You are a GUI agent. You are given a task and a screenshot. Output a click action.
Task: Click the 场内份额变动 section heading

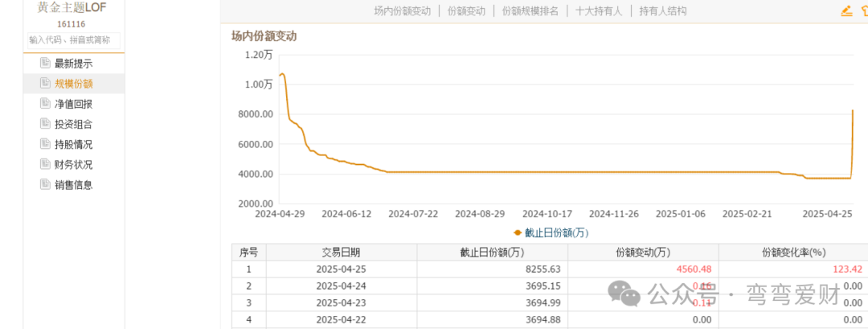tap(264, 36)
